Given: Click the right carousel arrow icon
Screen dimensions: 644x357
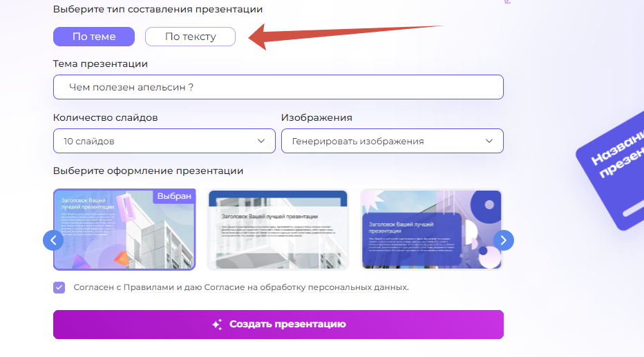Looking at the screenshot, I should click(504, 240).
